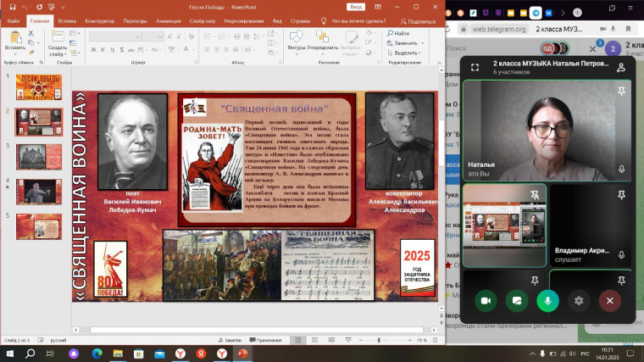Open the Файл menu
The height and width of the screenshot is (362, 644).
pos(14,21)
